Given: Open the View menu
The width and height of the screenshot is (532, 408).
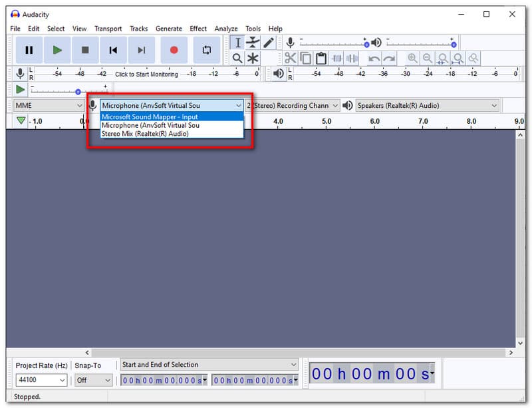Looking at the screenshot, I should tap(79, 29).
